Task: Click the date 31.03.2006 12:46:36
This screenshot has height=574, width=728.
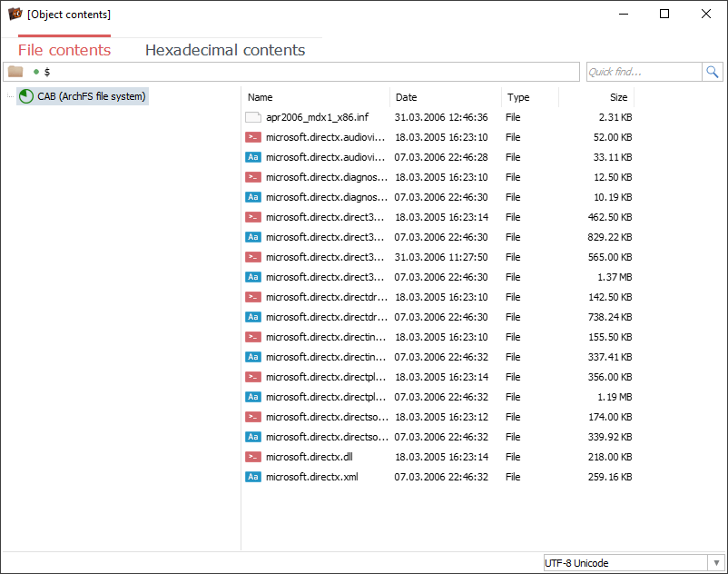Action: [x=441, y=117]
